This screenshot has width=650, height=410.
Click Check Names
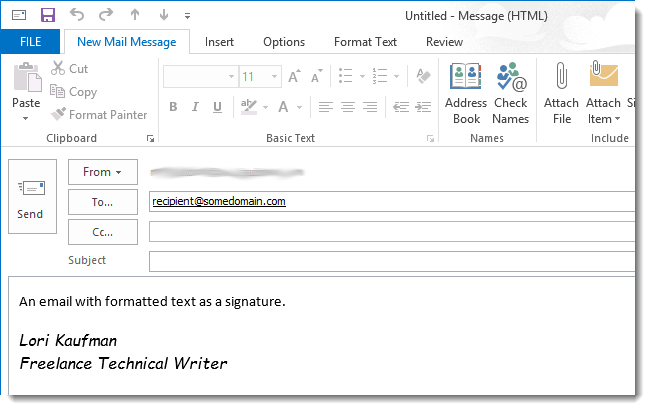tap(511, 93)
